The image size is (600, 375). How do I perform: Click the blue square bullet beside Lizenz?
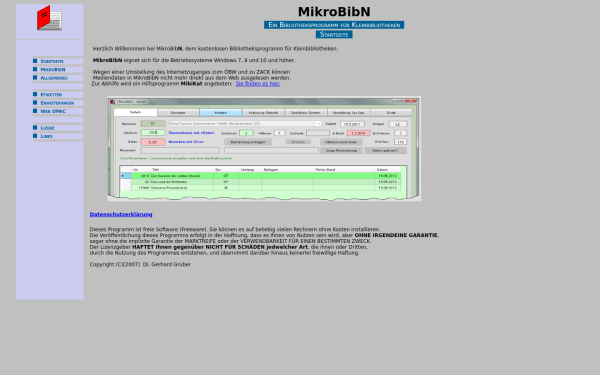coord(35,127)
